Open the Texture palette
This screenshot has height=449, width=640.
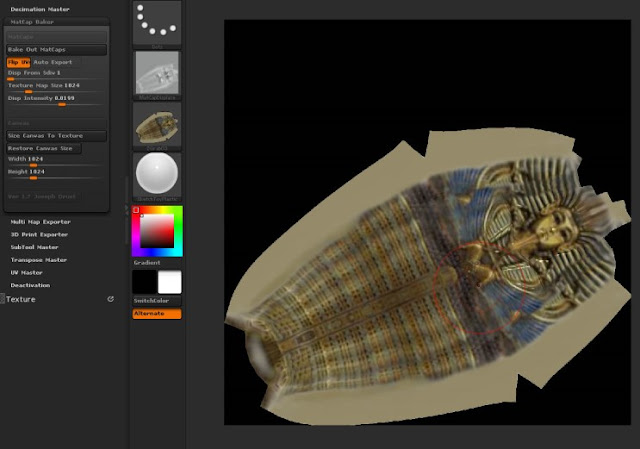pyautogui.click(x=21, y=299)
